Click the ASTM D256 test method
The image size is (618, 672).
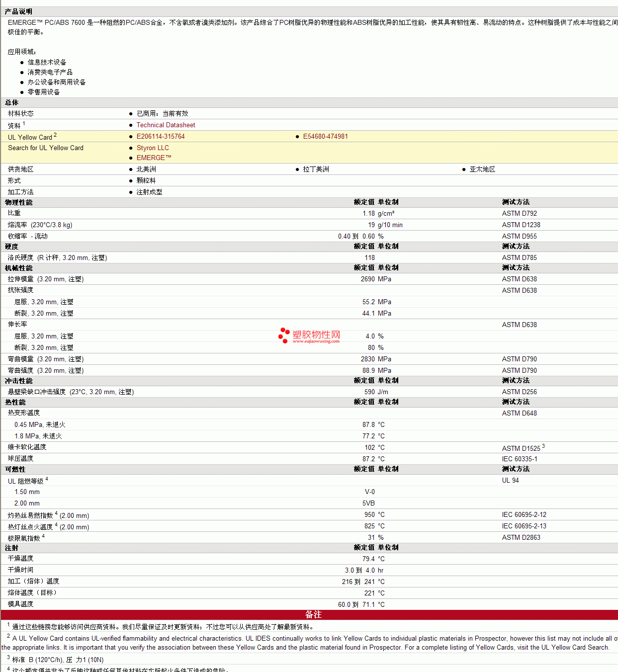(519, 392)
